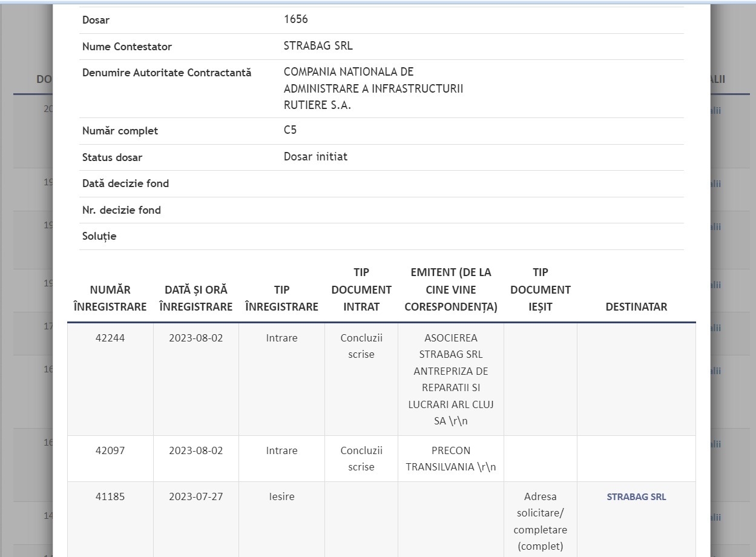756x557 pixels.
Task: Click the TIP DOCUMENT INTRAT header
Action: (x=361, y=290)
